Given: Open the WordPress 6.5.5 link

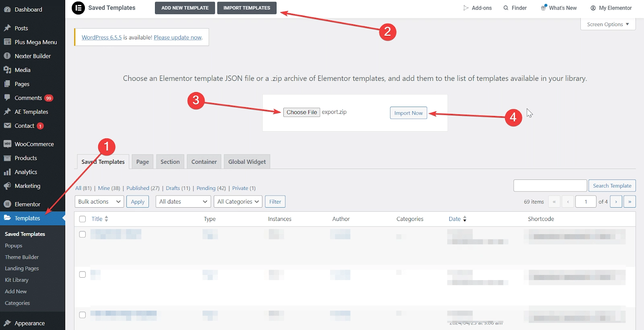Looking at the screenshot, I should pos(101,37).
